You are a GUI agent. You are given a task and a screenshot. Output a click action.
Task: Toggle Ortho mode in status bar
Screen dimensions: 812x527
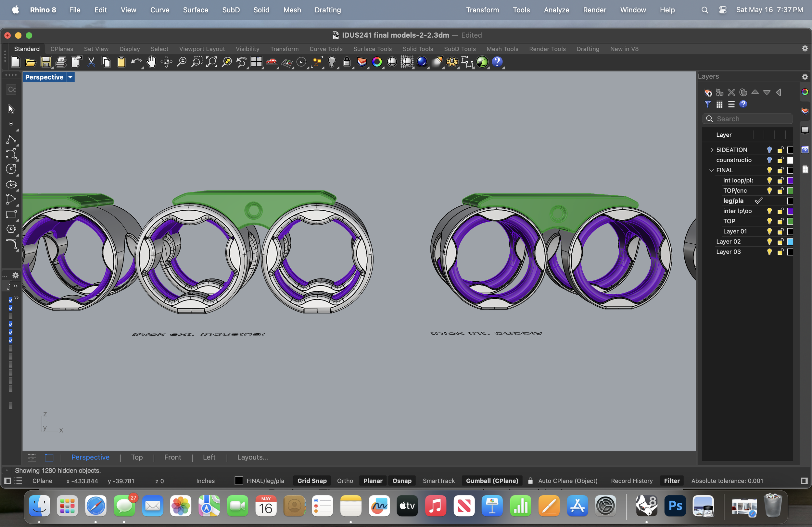345,481
